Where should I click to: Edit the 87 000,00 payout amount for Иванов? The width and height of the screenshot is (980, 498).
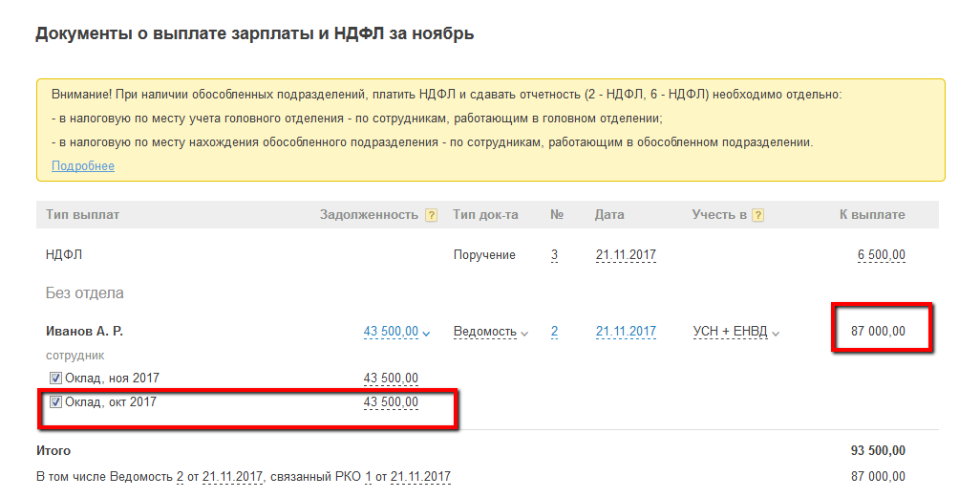878,332
